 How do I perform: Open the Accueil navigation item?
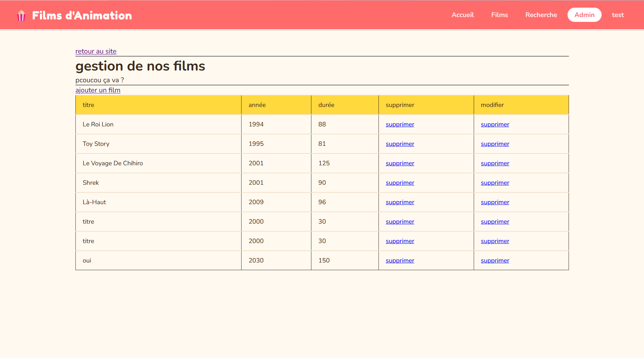[463, 15]
